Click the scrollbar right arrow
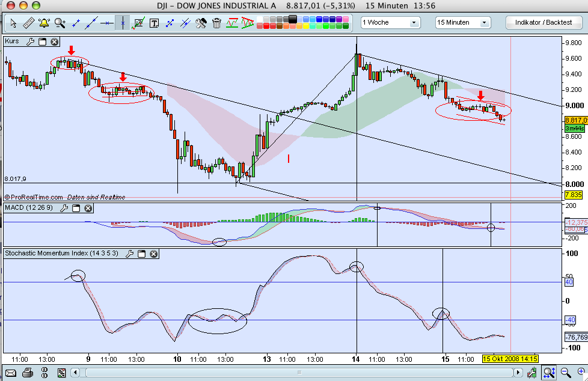The height and width of the screenshot is (381, 588). point(518,373)
